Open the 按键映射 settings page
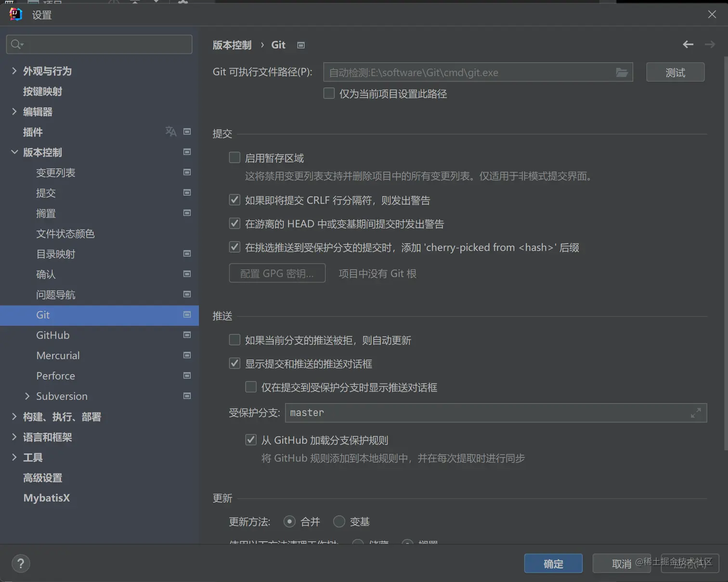 pyautogui.click(x=42, y=91)
